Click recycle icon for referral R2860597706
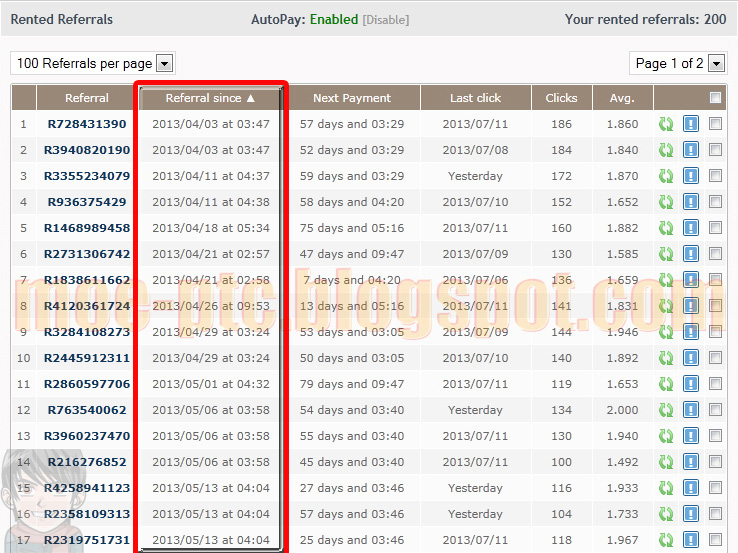Viewport: 738px width, 553px height. 666,384
